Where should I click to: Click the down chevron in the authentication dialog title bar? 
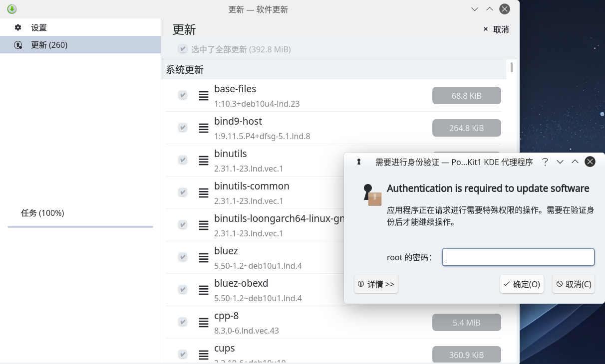point(560,162)
